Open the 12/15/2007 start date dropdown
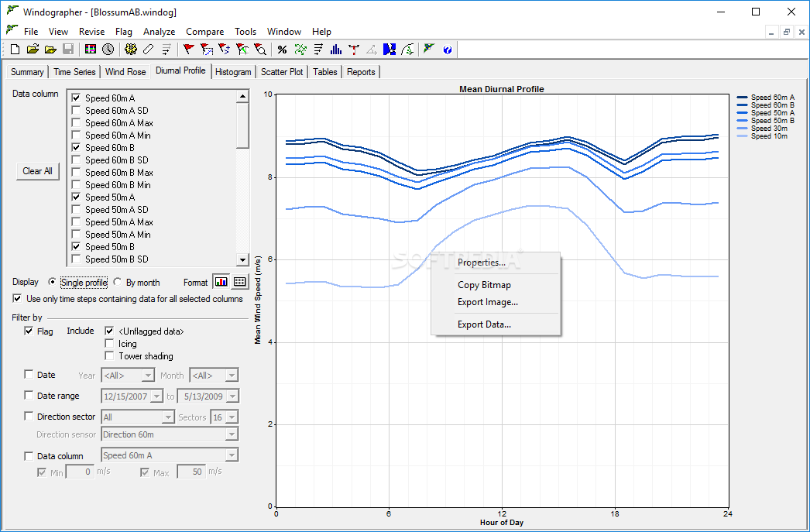The image size is (810, 532). 156,396
